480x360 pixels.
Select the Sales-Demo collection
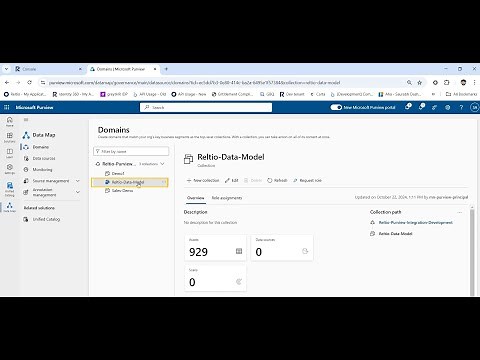tap(122, 191)
